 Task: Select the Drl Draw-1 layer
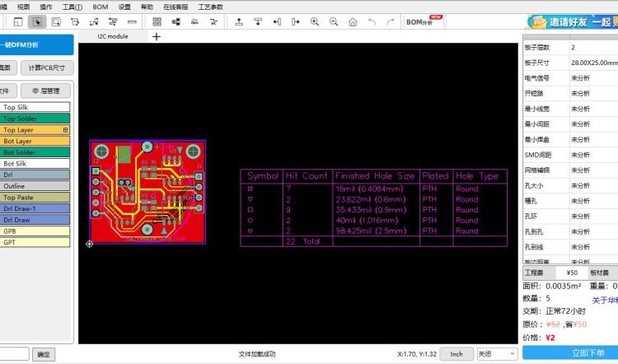point(35,208)
